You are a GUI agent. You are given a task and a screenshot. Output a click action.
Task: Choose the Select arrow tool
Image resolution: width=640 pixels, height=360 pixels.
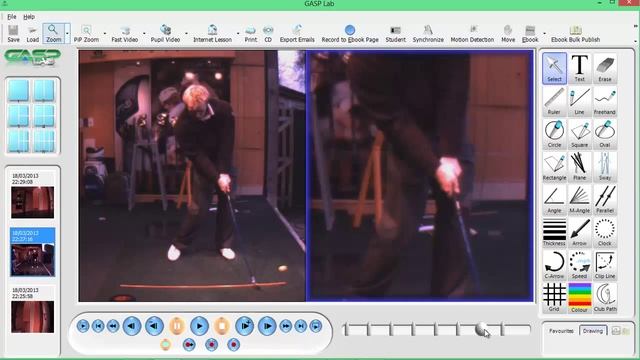tap(554, 68)
